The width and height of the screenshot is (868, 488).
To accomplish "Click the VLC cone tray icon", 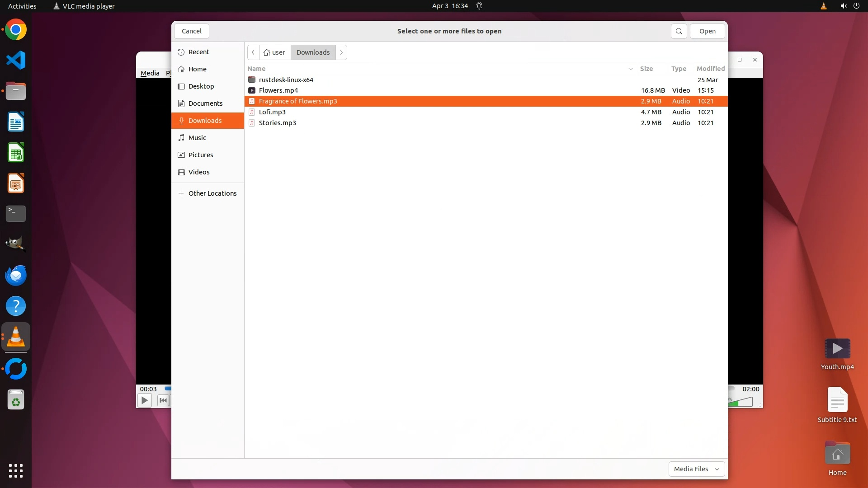I will (x=823, y=6).
